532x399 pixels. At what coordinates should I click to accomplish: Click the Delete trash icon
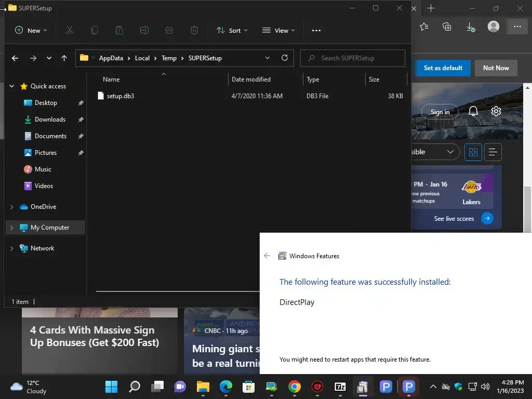[x=194, y=31]
